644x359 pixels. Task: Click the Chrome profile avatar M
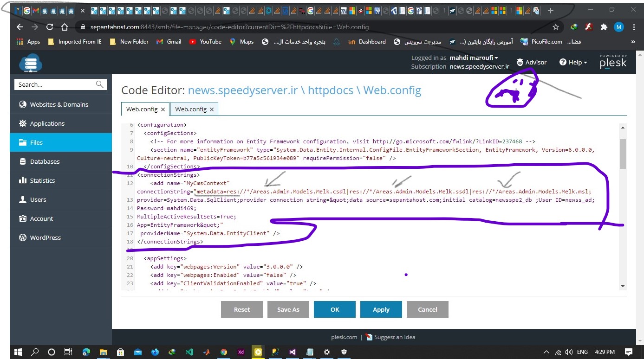pyautogui.click(x=618, y=27)
